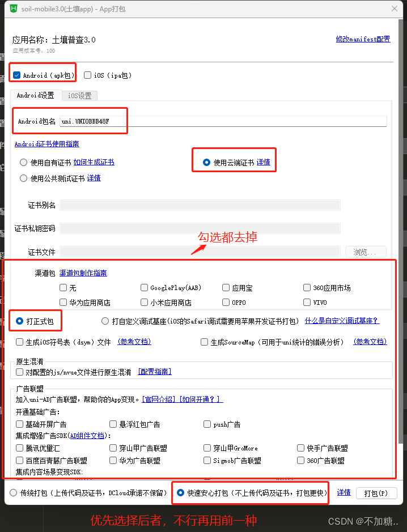Select the 使用云端证书 radio button
This screenshot has width=407, height=532.
pyautogui.click(x=207, y=163)
